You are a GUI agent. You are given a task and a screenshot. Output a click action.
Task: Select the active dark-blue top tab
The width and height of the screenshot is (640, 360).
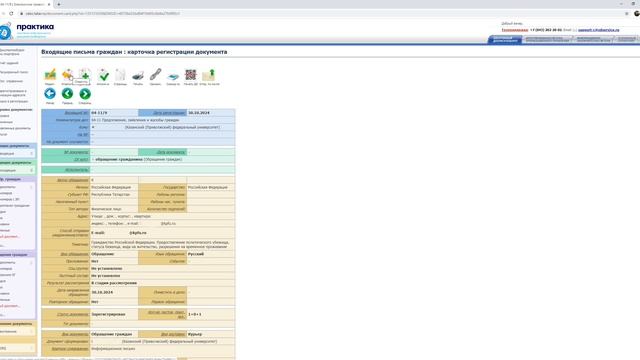[x=505, y=40]
